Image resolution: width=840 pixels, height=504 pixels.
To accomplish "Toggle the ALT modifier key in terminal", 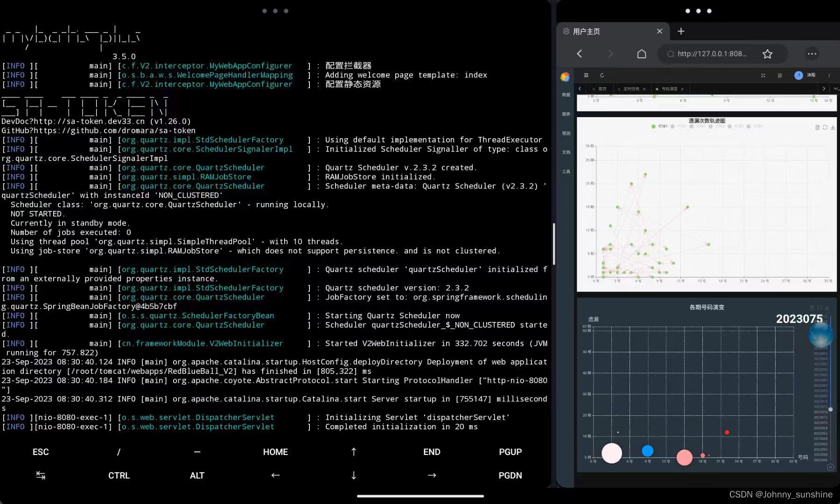I will [x=197, y=476].
